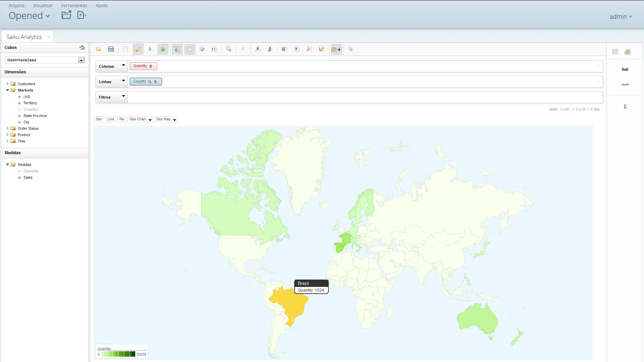Image resolution: width=644 pixels, height=362 pixels.
Task: Refresh cubes with green arrows icon
Action: click(x=82, y=48)
